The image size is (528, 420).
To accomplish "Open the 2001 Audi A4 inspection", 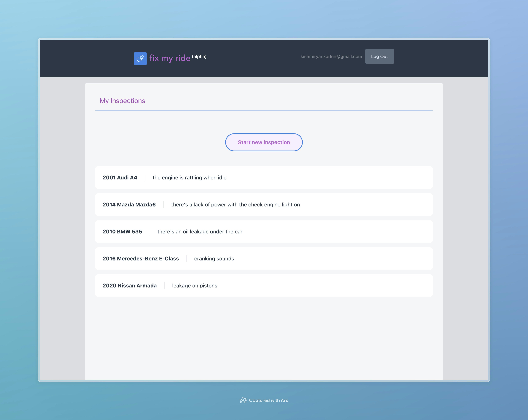I will click(120, 178).
